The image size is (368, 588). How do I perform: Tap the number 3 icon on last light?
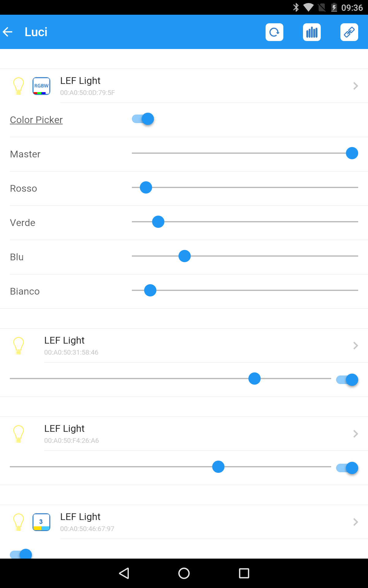(41, 522)
